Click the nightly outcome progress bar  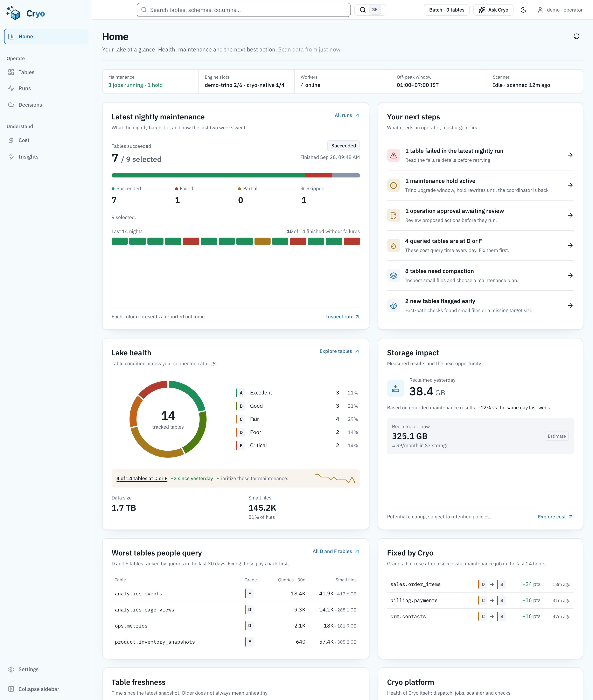point(236,175)
